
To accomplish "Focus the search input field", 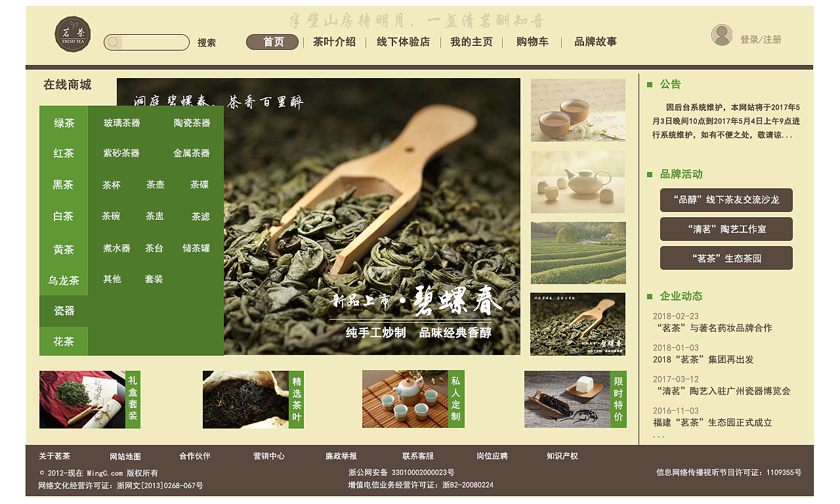I will (146, 43).
